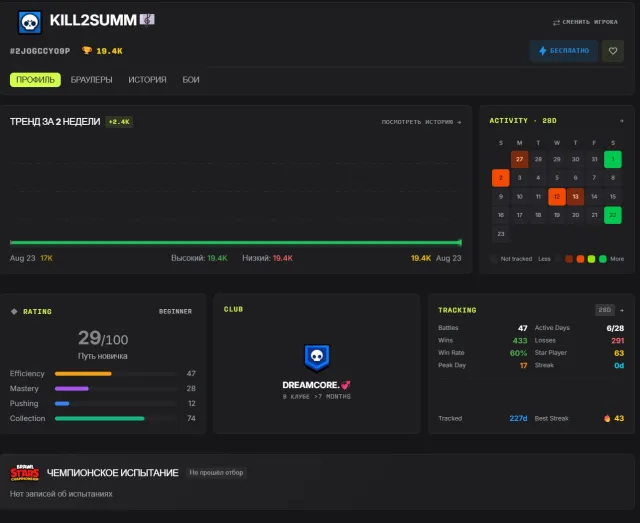
Task: Click the Сменить игрока link
Action: point(585,22)
